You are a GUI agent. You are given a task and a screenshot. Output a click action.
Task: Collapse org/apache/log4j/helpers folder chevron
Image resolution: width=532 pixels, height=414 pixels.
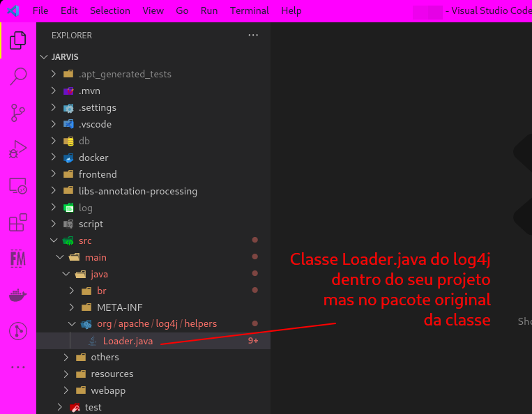point(72,324)
